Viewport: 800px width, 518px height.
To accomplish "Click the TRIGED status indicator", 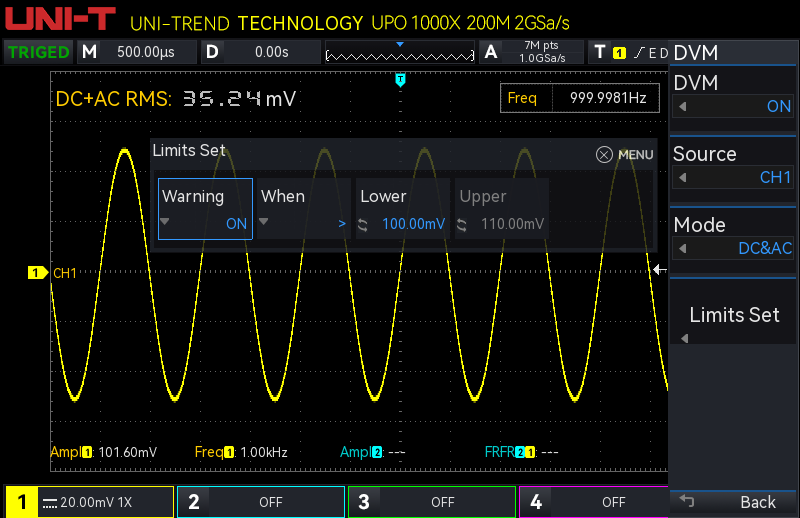I will [x=39, y=52].
